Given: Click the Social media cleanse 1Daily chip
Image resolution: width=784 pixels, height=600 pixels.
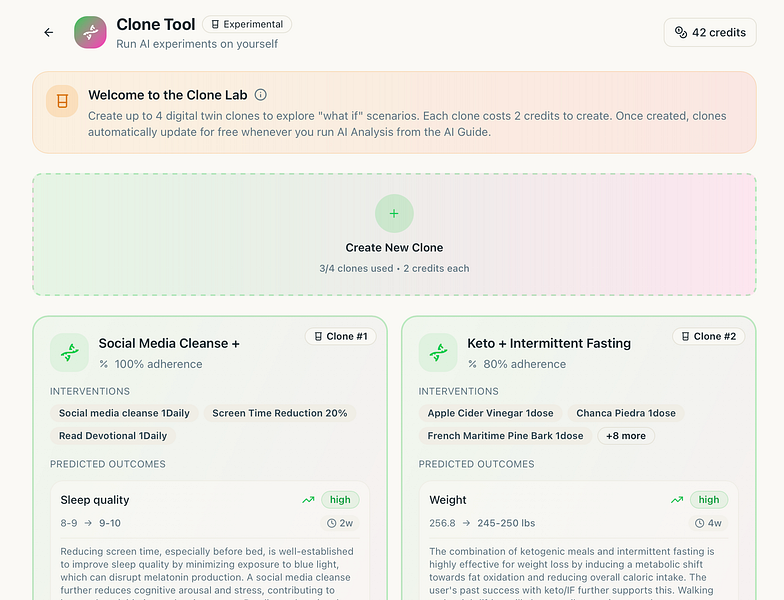Looking at the screenshot, I should [124, 413].
